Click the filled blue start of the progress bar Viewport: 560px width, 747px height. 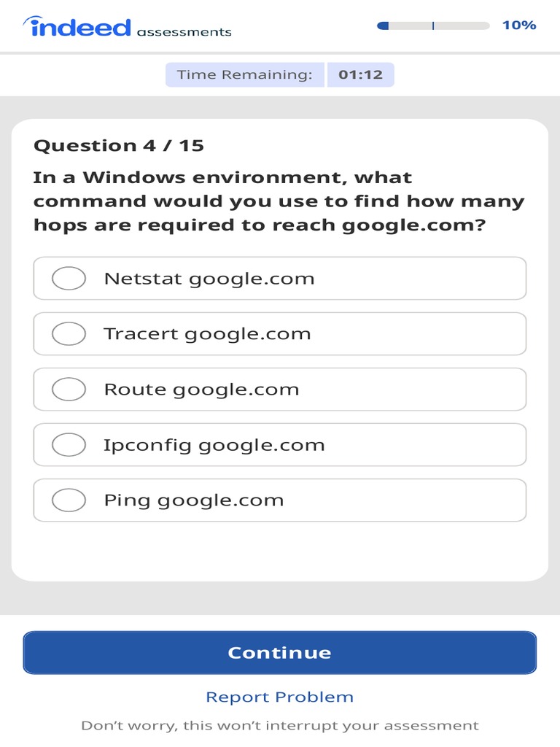pyautogui.click(x=383, y=26)
